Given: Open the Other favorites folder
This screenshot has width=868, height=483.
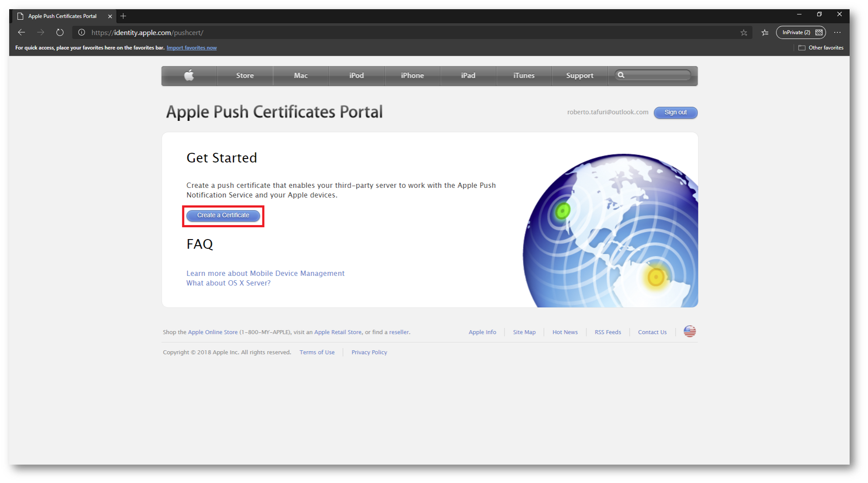Looking at the screenshot, I should pos(821,48).
